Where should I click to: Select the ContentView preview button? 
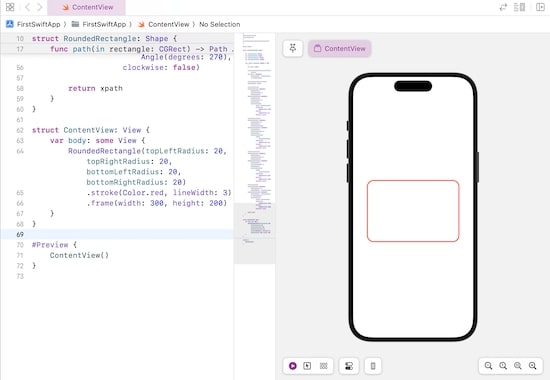[340, 48]
